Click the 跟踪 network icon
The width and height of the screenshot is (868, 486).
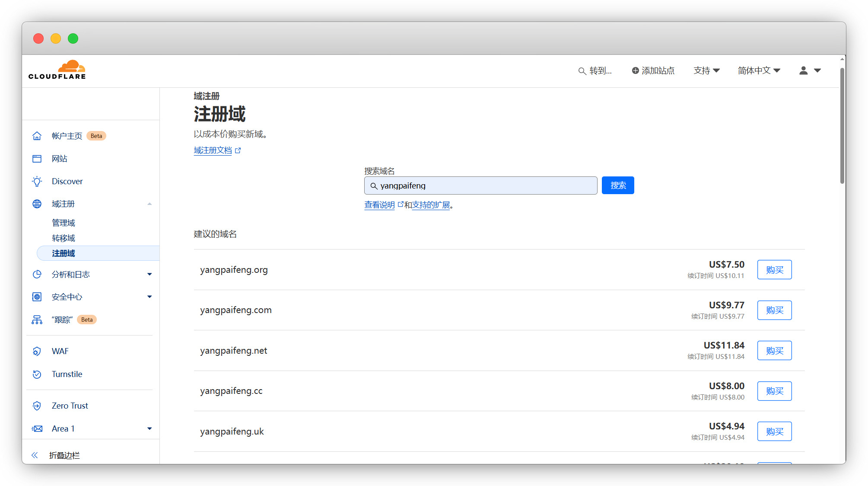pos(37,320)
